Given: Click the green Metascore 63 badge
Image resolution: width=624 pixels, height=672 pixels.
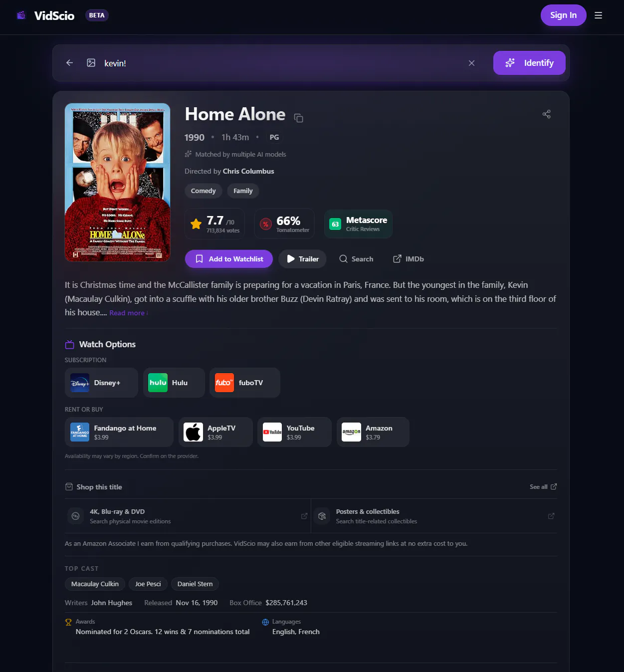Looking at the screenshot, I should click(x=335, y=224).
